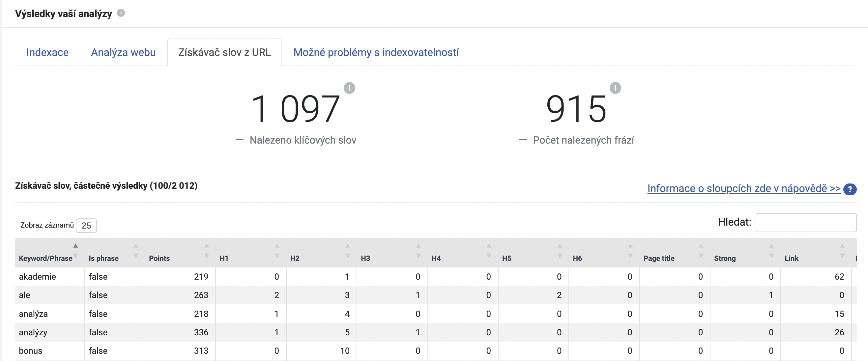Image resolution: width=868 pixels, height=361 pixels.
Task: Switch to Analýza webu tab
Action: pyautogui.click(x=123, y=52)
